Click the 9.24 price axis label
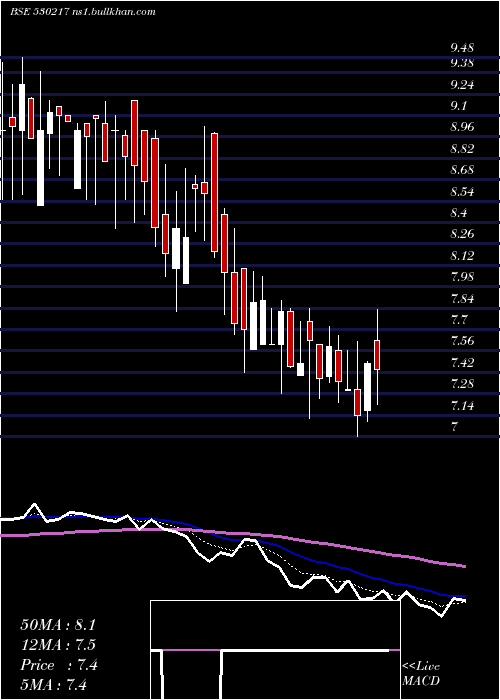500x700 pixels. (462, 84)
